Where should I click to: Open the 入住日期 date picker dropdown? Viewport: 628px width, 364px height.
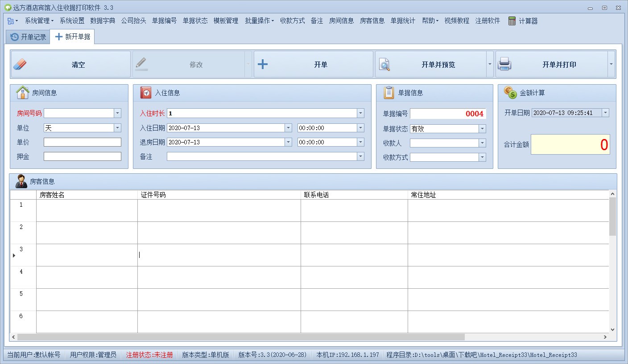tap(288, 128)
